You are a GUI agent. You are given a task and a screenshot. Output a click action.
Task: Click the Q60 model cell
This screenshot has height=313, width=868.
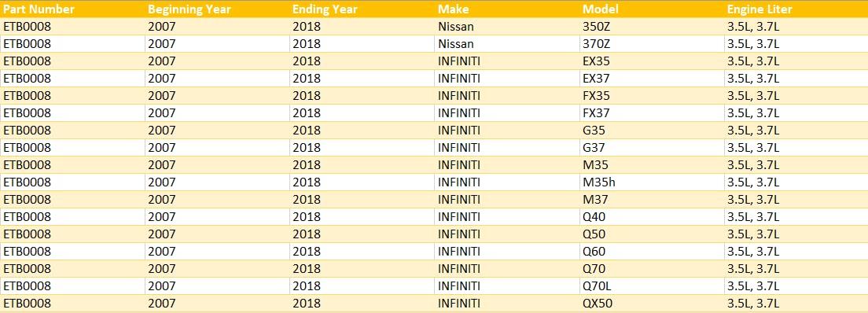[x=652, y=252]
